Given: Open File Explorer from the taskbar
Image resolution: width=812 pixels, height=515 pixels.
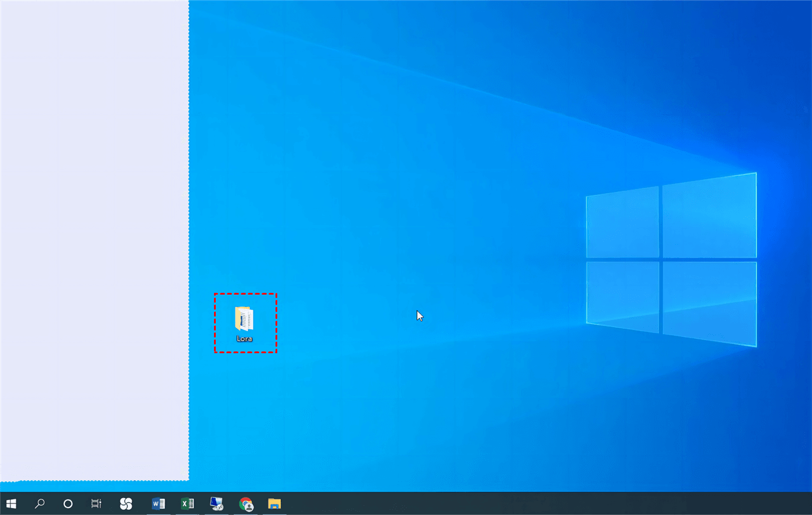Looking at the screenshot, I should click(274, 503).
